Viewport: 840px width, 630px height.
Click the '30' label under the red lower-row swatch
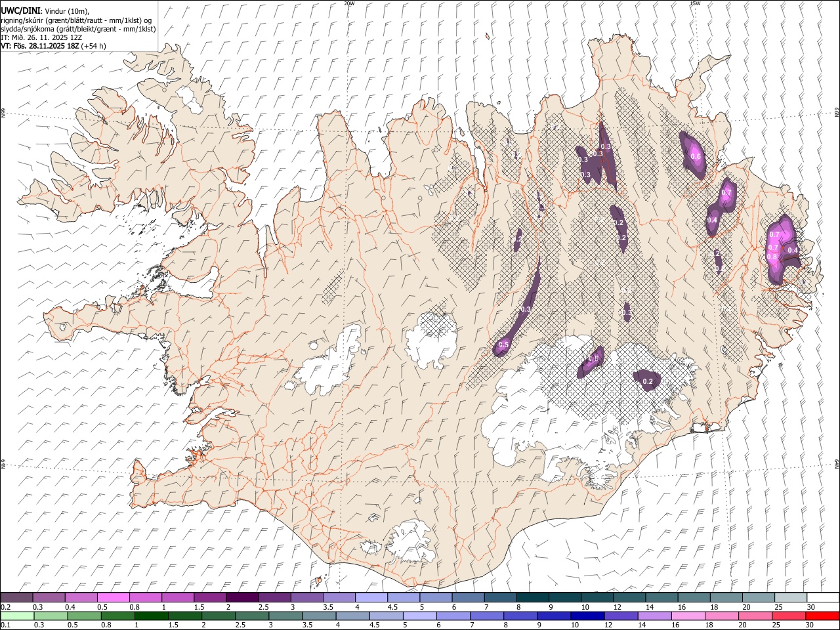point(808,625)
